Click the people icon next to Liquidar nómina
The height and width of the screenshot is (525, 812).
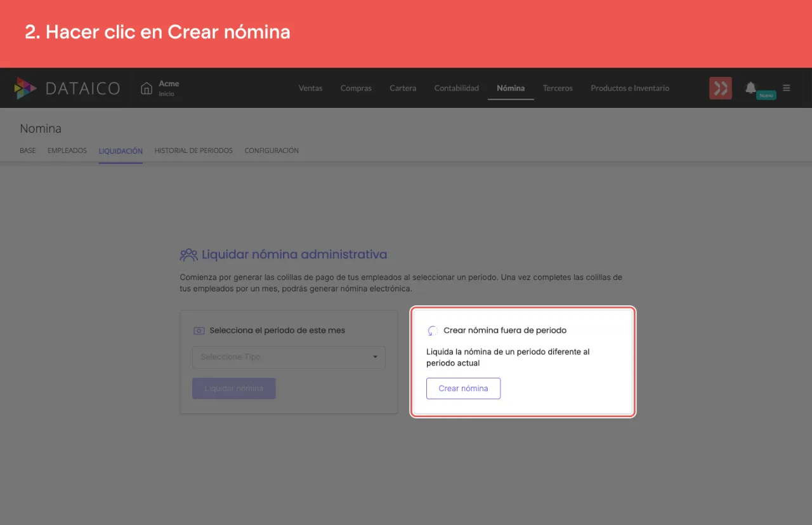[188, 255]
